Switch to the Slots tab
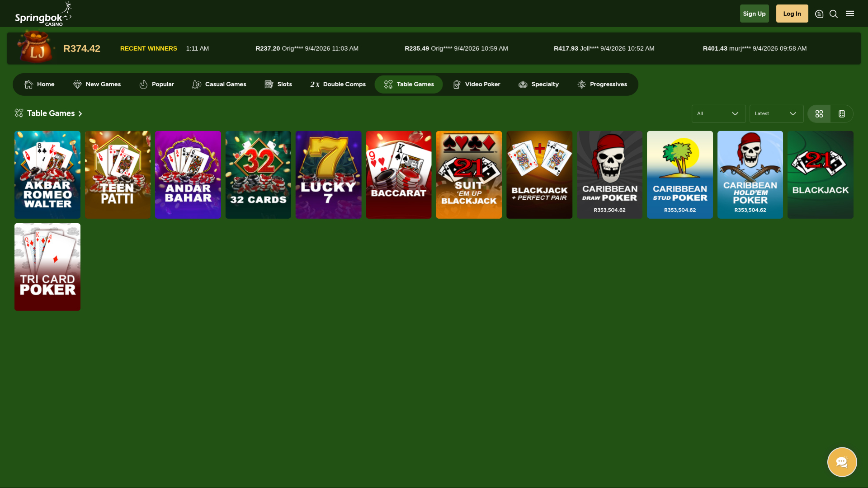The image size is (868, 488). [278, 84]
